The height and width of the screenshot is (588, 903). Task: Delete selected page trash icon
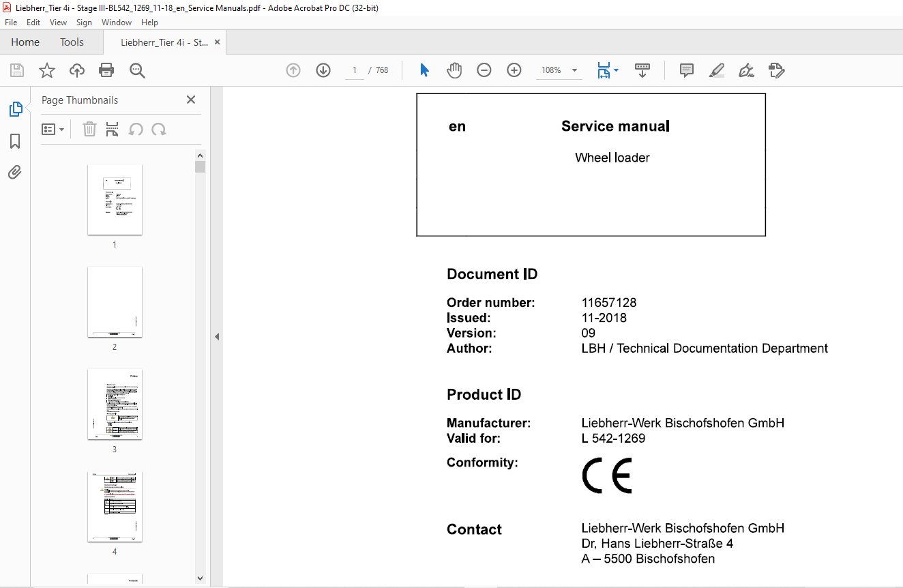point(89,130)
